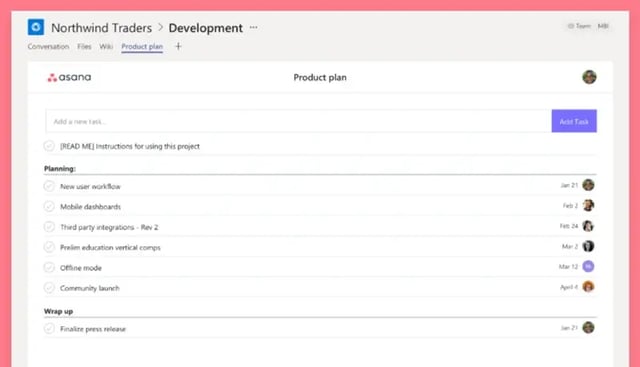Open the New user workflow task

(x=90, y=187)
